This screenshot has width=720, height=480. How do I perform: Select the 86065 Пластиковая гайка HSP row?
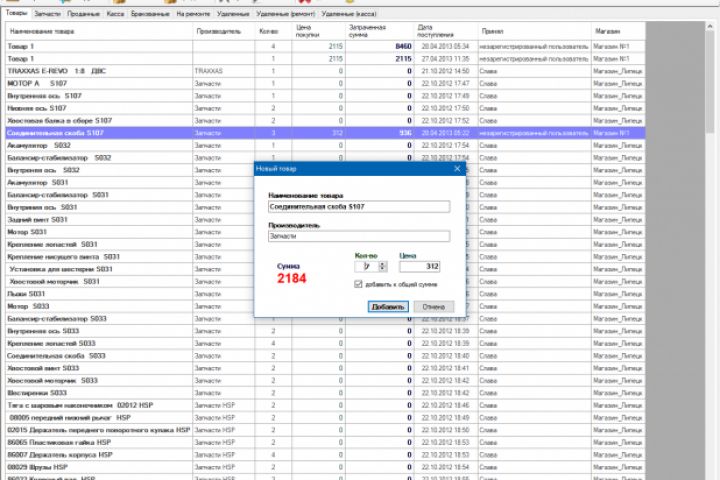[x=325, y=443]
